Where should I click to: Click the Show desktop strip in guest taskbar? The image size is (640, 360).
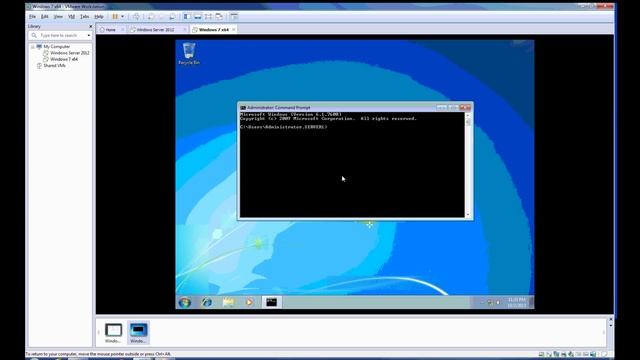[531, 302]
